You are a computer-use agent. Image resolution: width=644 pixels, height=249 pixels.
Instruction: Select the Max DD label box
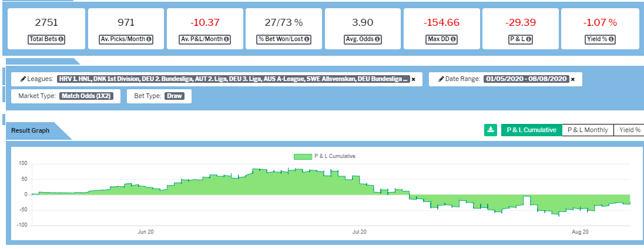click(441, 39)
